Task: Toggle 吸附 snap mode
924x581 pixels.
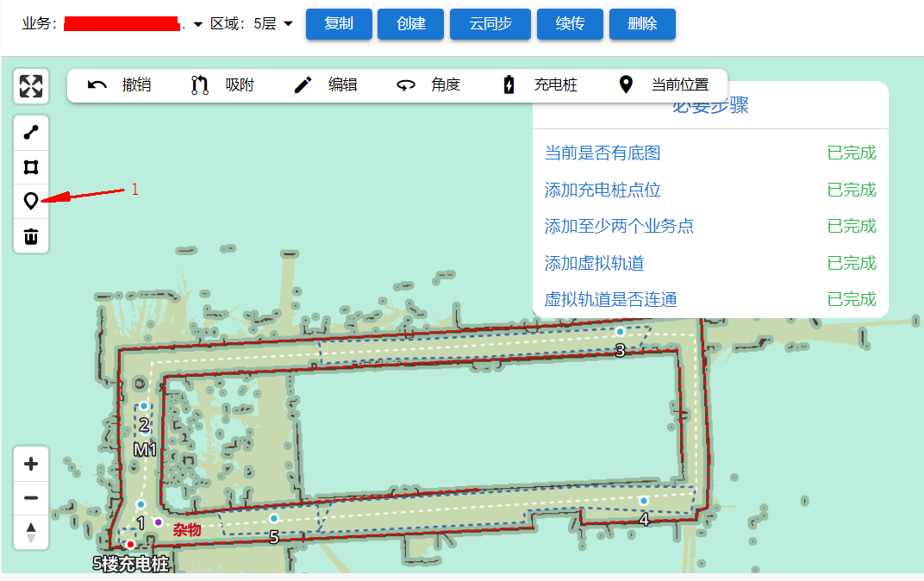Action: (x=222, y=84)
